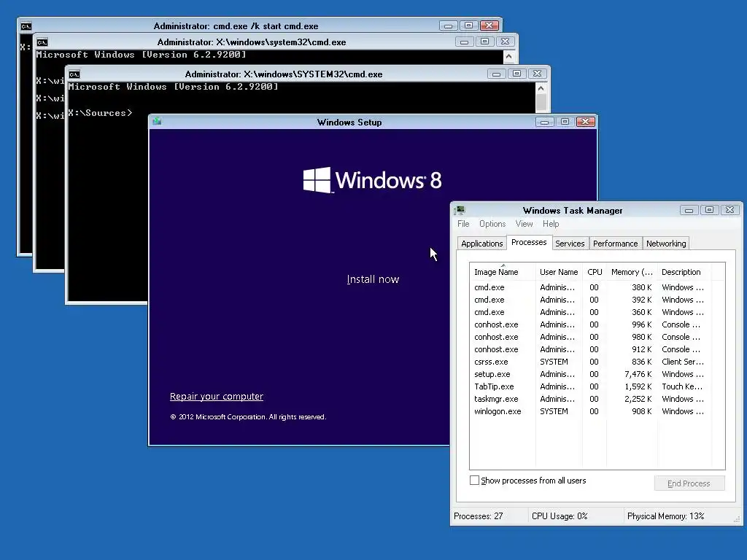Select the conhost.exe row using 912 K
The height and width of the screenshot is (560, 747).
(x=591, y=349)
